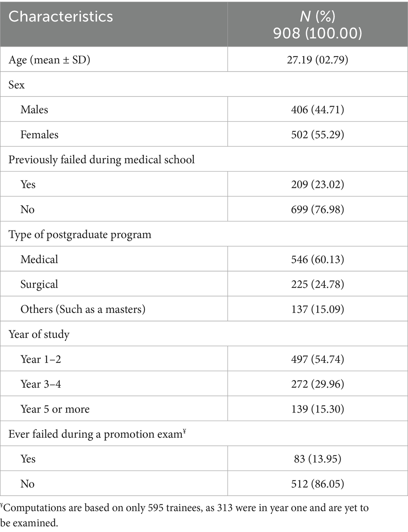This screenshot has height=532, width=408.
Task: Select the 209 (23.02) value cell
Action: (317, 185)
